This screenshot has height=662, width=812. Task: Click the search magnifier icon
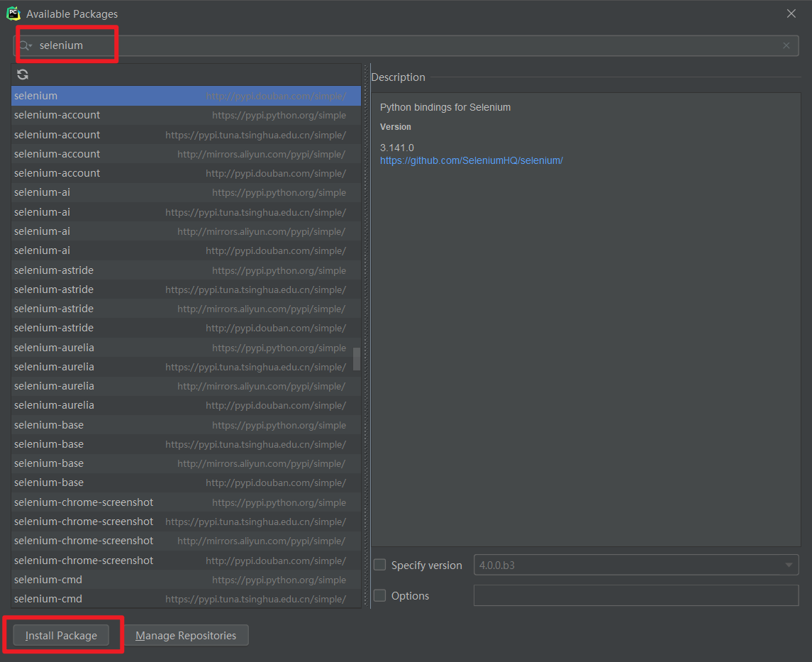(x=25, y=45)
